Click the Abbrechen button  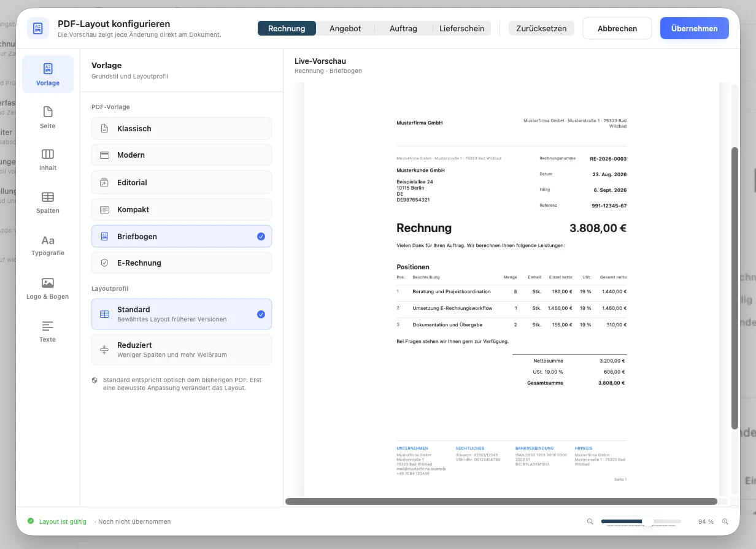[617, 28]
